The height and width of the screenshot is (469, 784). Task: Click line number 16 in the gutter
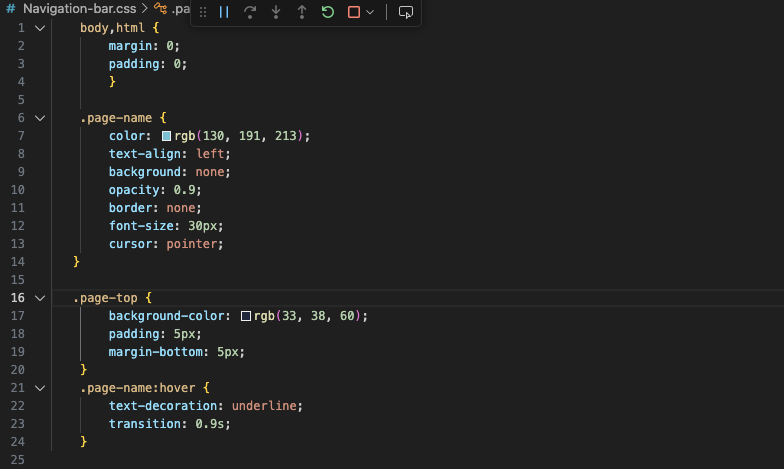coord(18,297)
